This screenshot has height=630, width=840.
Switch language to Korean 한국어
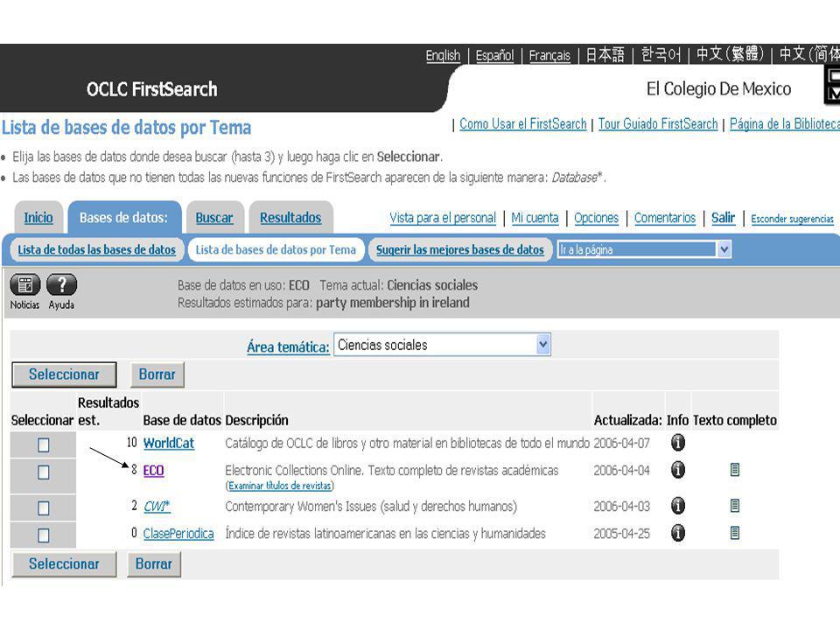pyautogui.click(x=661, y=54)
